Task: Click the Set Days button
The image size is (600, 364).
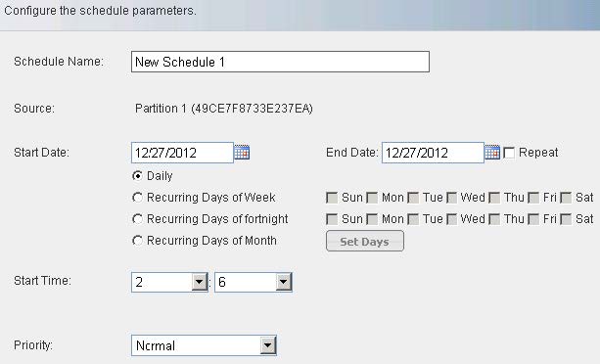Action: pos(365,241)
